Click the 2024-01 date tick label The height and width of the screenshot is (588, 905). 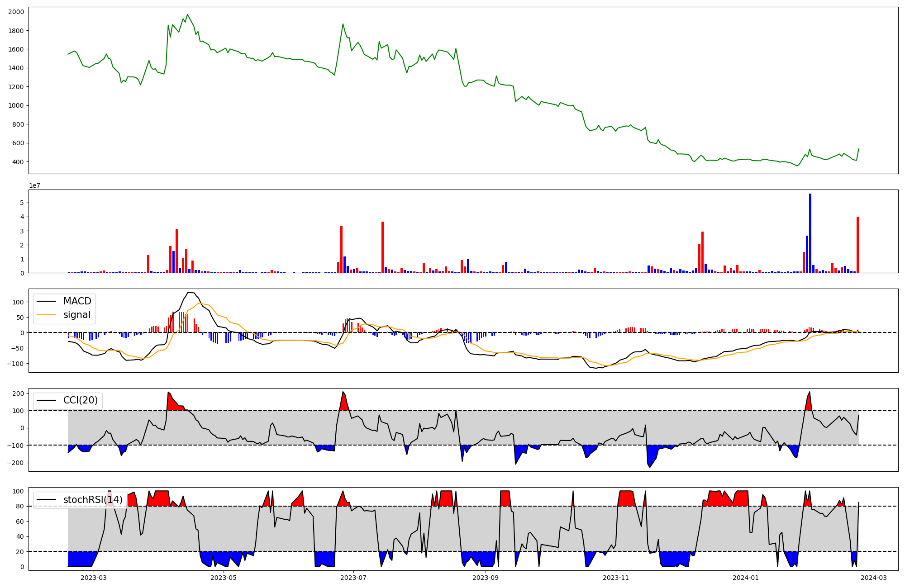(745, 578)
